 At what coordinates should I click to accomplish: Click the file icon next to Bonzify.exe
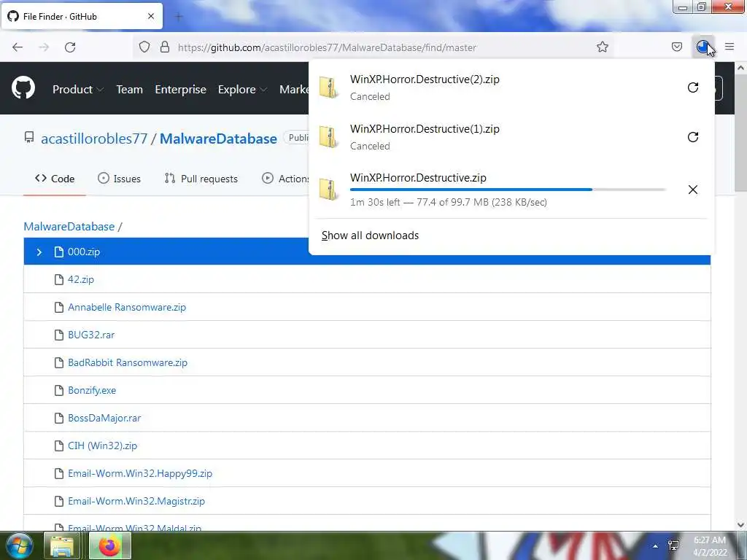(59, 391)
